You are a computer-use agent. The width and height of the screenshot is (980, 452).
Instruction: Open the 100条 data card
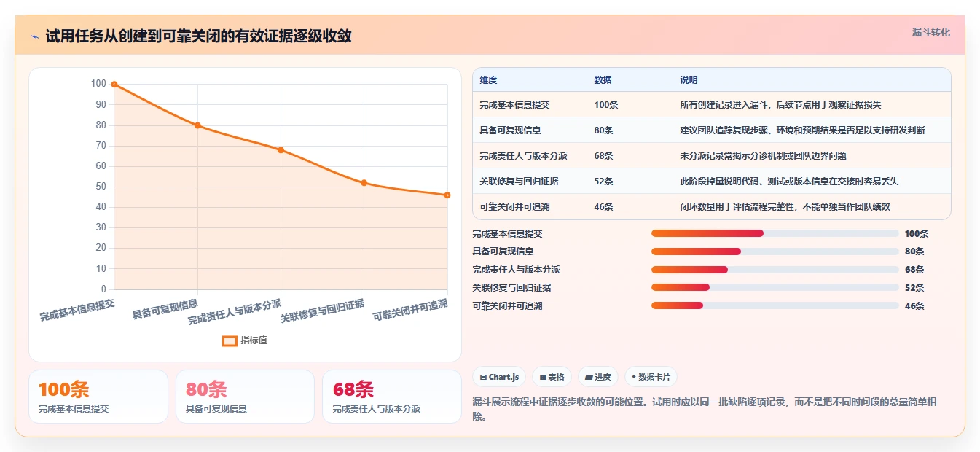point(98,397)
